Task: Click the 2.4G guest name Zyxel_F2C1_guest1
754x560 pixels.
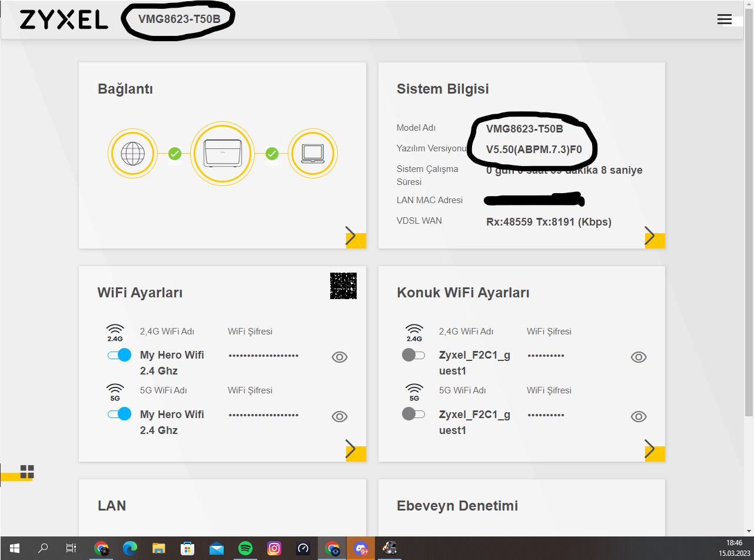Action: pos(474,363)
